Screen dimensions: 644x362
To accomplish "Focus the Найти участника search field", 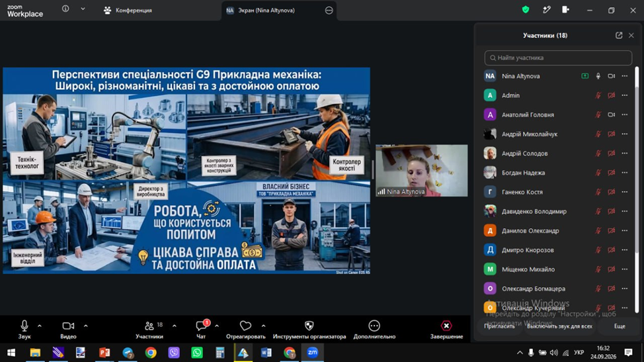I will click(x=558, y=58).
